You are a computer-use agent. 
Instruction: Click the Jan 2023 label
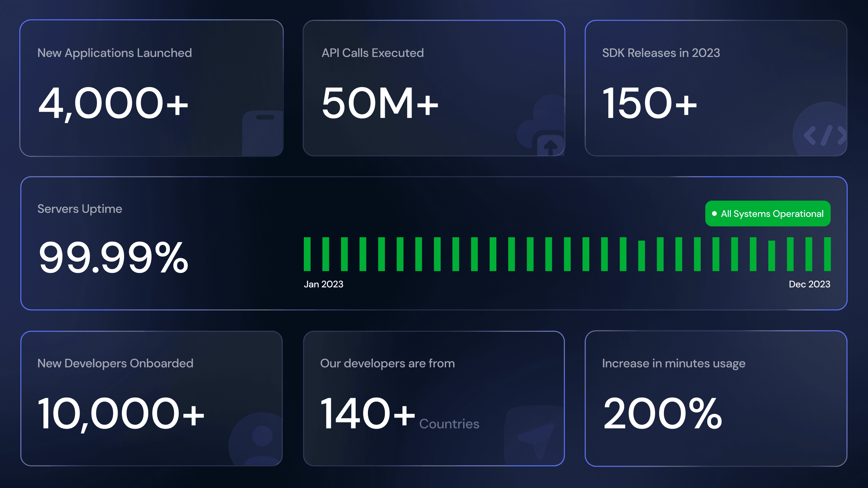coord(323,284)
